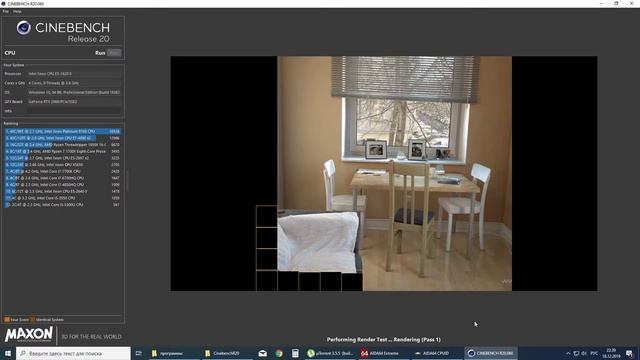Click the Cinebench logo icon
640x360 pixels.
coord(24,28)
